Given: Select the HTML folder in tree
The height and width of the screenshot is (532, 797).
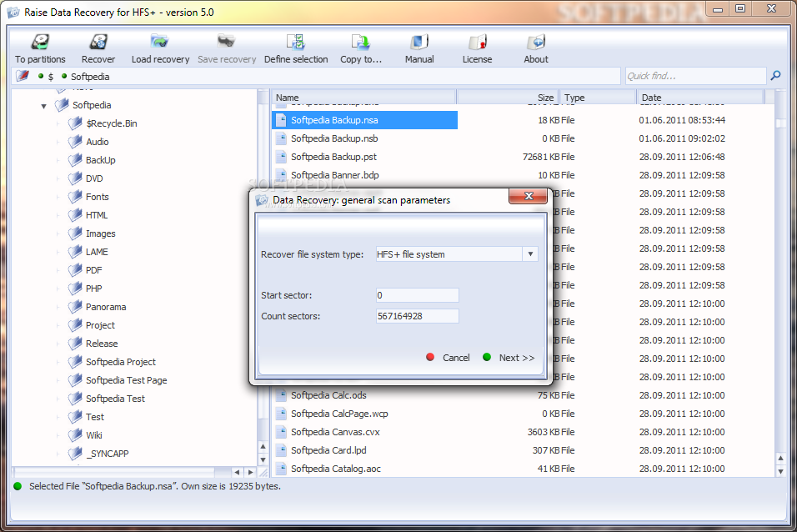Looking at the screenshot, I should coord(97,214).
